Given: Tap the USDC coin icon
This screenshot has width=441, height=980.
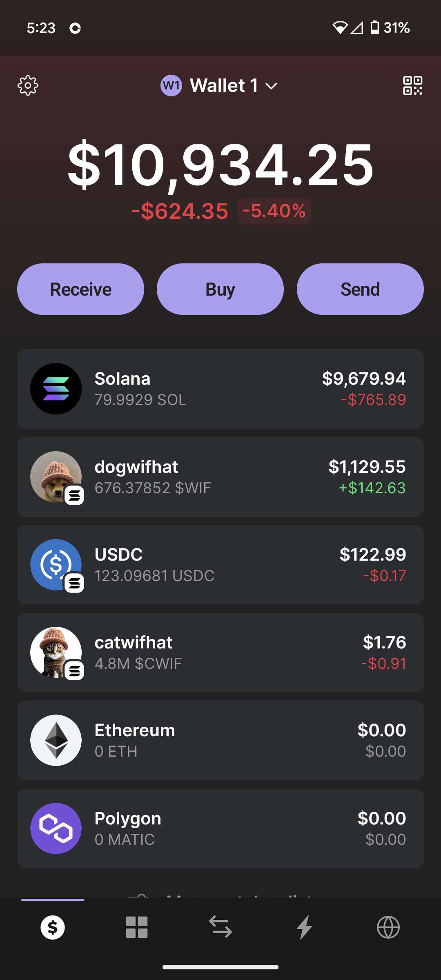Looking at the screenshot, I should tap(56, 565).
